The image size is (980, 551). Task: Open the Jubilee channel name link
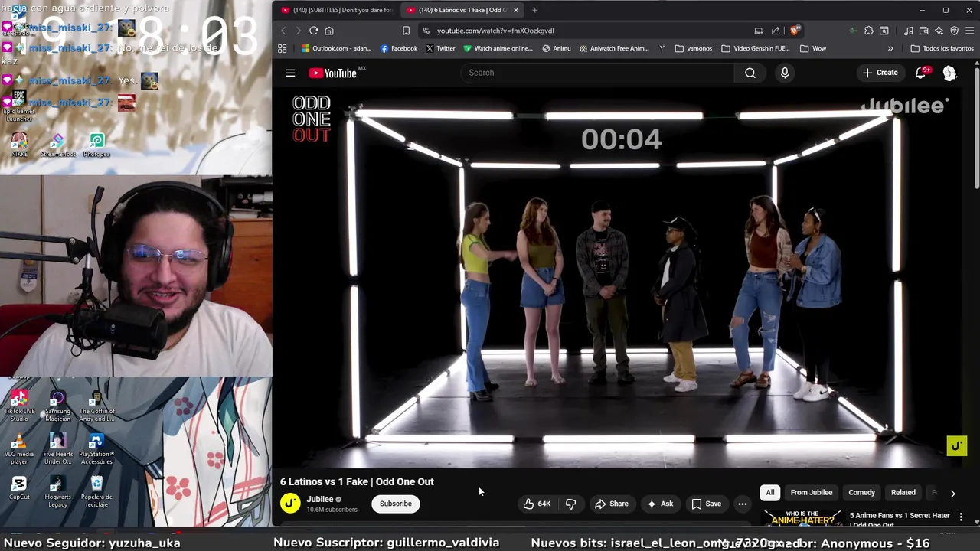(x=320, y=499)
